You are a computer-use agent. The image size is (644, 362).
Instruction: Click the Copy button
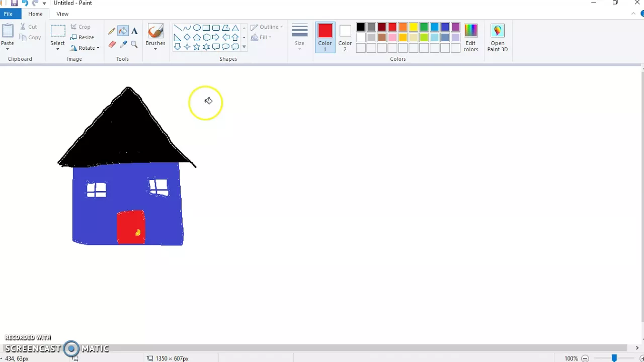tap(30, 38)
